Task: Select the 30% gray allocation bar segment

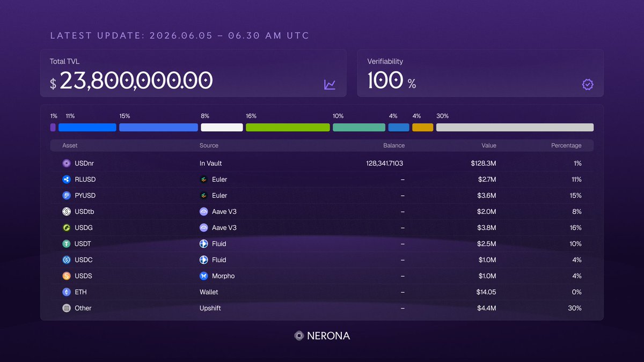Action: [x=515, y=128]
